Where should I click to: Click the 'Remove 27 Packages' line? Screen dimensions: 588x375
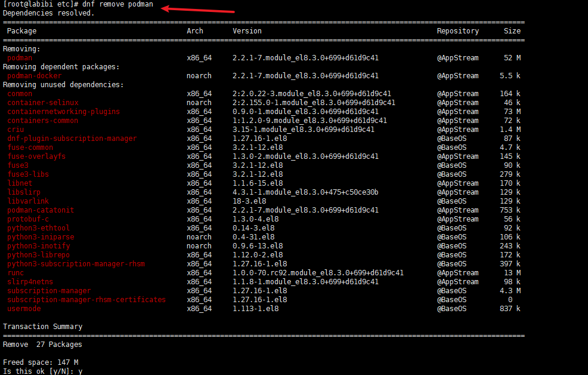[x=42, y=345]
